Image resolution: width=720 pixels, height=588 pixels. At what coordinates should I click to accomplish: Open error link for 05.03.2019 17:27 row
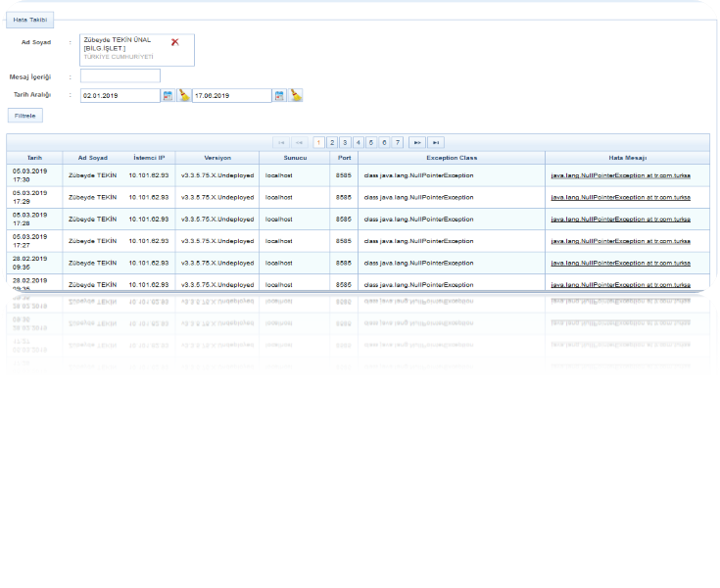pyautogui.click(x=620, y=241)
